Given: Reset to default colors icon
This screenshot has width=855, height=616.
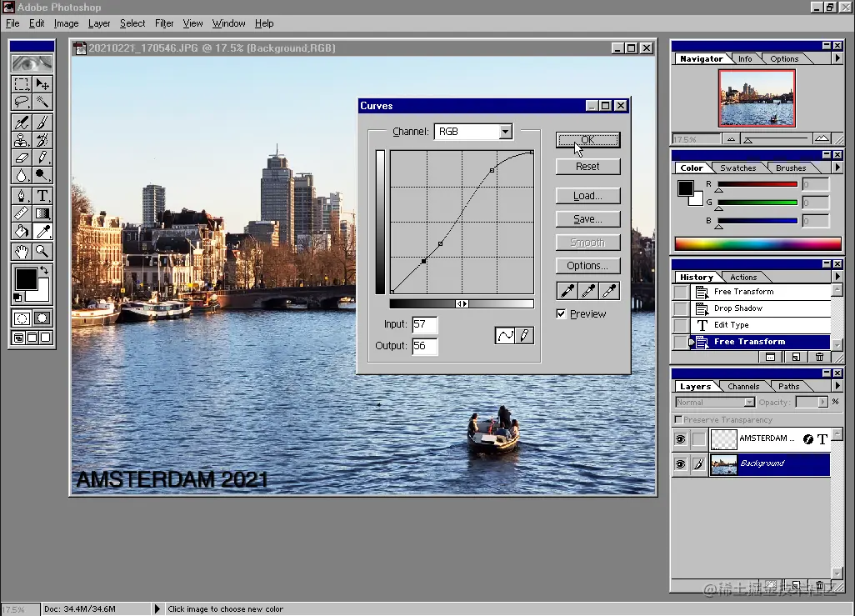Looking at the screenshot, I should pyautogui.click(x=17, y=298).
